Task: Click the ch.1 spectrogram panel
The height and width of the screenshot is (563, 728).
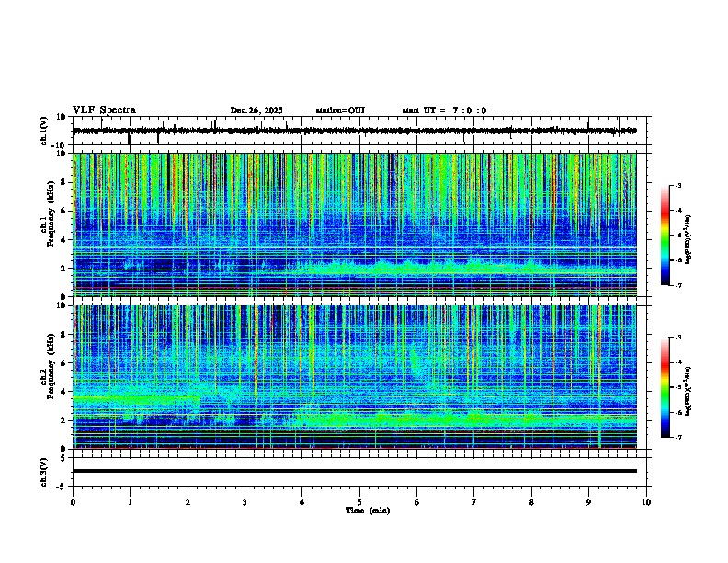Action: click(355, 224)
